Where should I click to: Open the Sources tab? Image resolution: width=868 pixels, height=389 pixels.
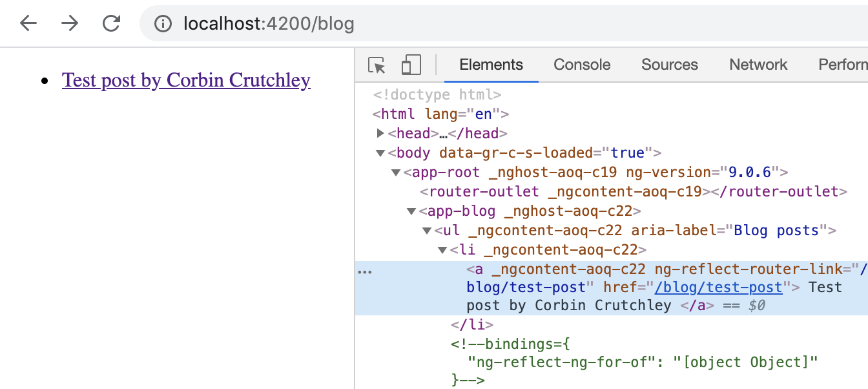pos(669,65)
